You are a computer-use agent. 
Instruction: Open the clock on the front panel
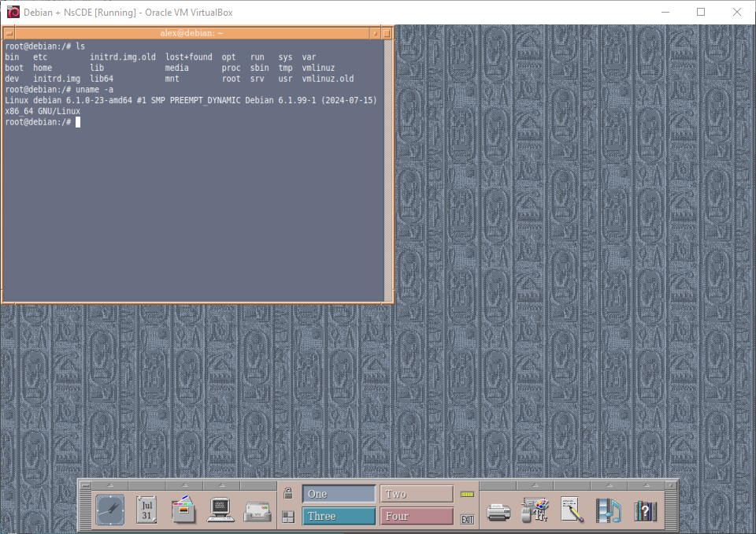coord(109,510)
